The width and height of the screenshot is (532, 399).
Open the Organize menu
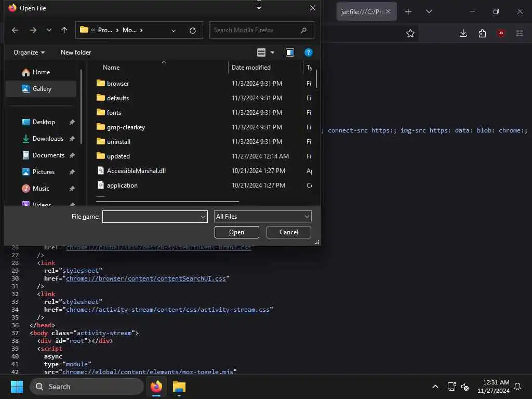[x=29, y=52]
